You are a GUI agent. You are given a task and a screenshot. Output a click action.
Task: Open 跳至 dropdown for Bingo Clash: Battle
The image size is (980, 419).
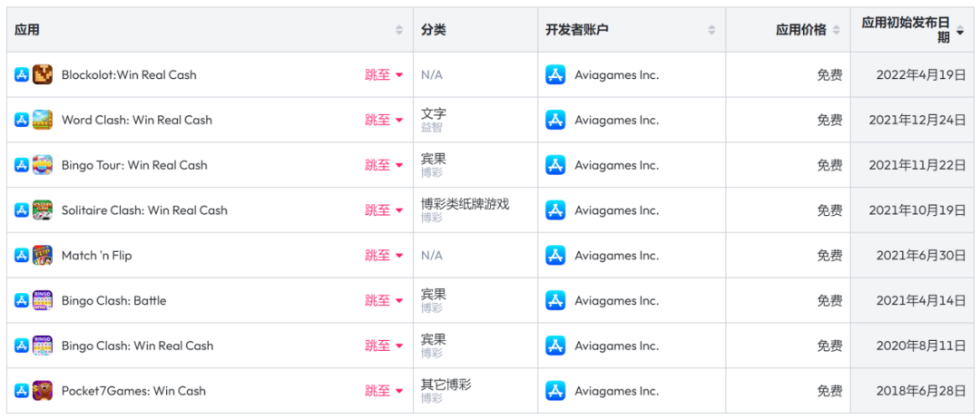(384, 300)
